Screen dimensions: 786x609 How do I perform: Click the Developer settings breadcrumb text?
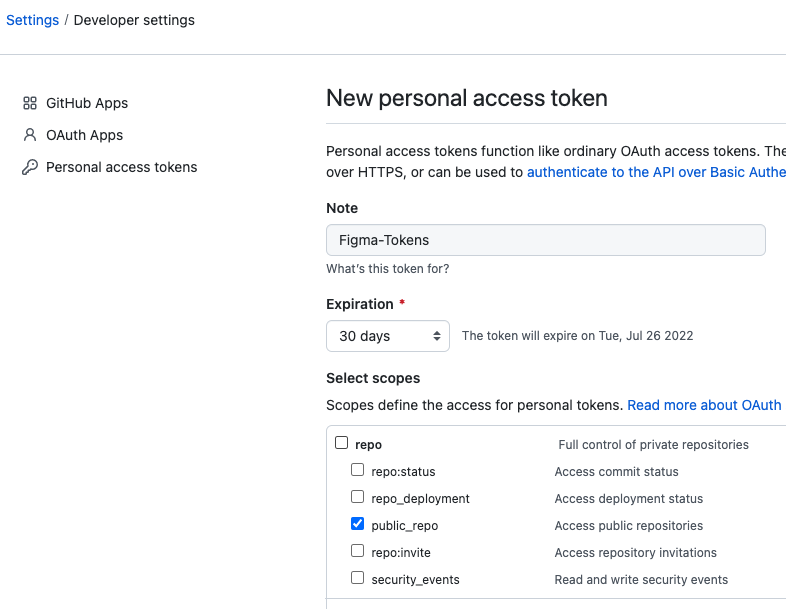(134, 20)
